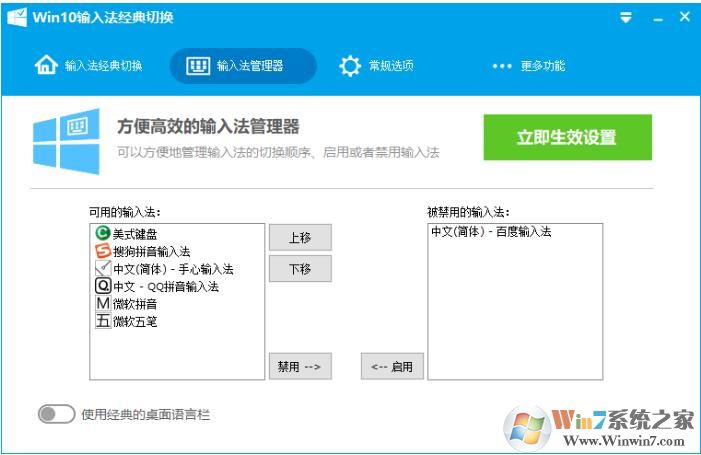Toggle 使用经典的桌面语言栏 switch

point(56,414)
